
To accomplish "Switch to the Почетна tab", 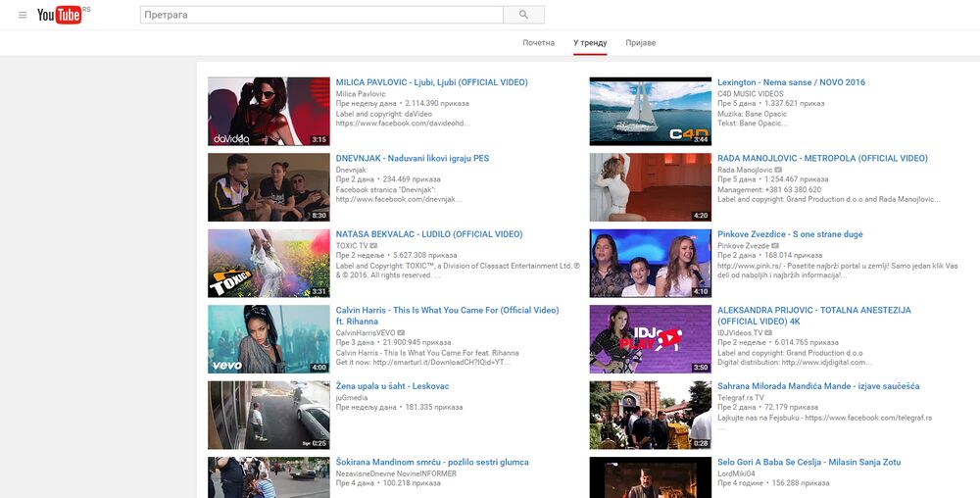I will tap(538, 43).
